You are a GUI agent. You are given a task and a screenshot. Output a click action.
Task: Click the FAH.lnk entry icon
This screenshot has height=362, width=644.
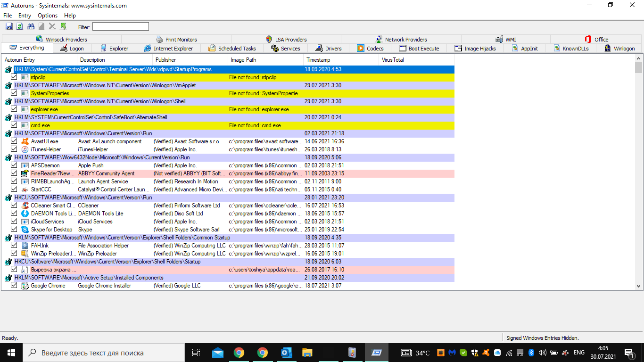click(x=25, y=246)
